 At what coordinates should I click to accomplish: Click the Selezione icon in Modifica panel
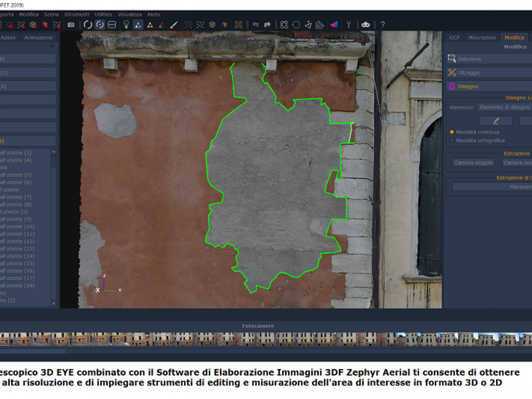click(452, 59)
